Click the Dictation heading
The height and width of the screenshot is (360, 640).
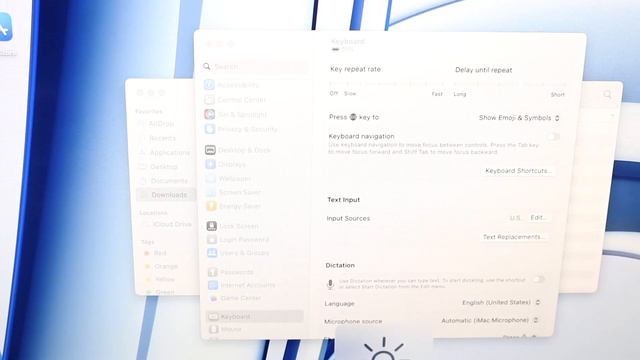(340, 265)
